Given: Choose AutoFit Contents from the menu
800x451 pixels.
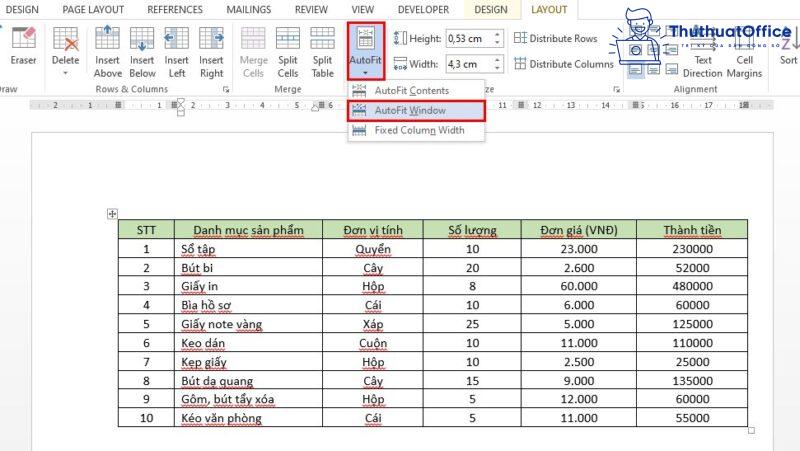Looking at the screenshot, I should tap(416, 91).
